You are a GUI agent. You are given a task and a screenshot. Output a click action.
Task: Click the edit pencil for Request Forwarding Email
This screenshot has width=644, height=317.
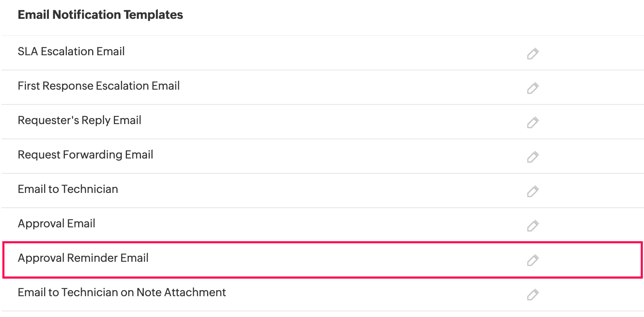(x=533, y=157)
